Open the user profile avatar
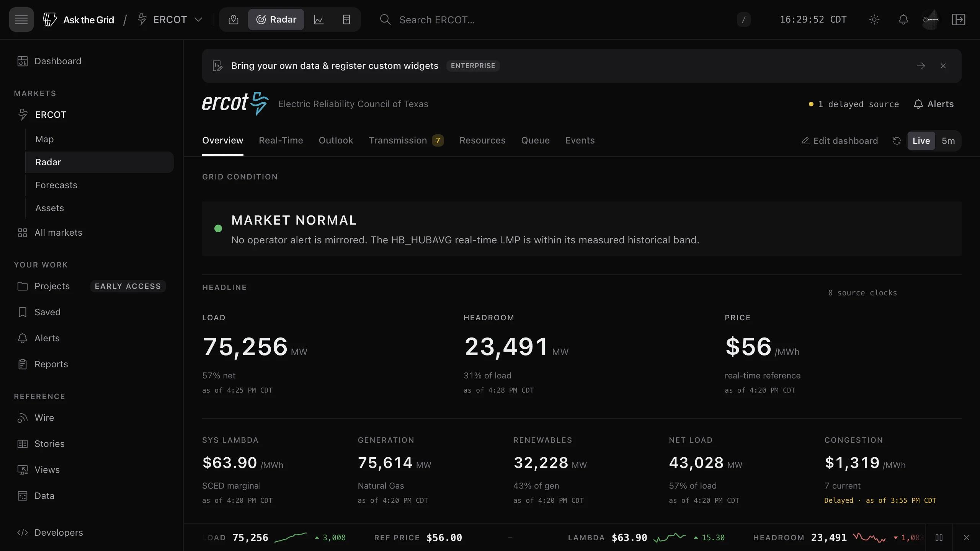Image resolution: width=980 pixels, height=551 pixels. (x=931, y=20)
